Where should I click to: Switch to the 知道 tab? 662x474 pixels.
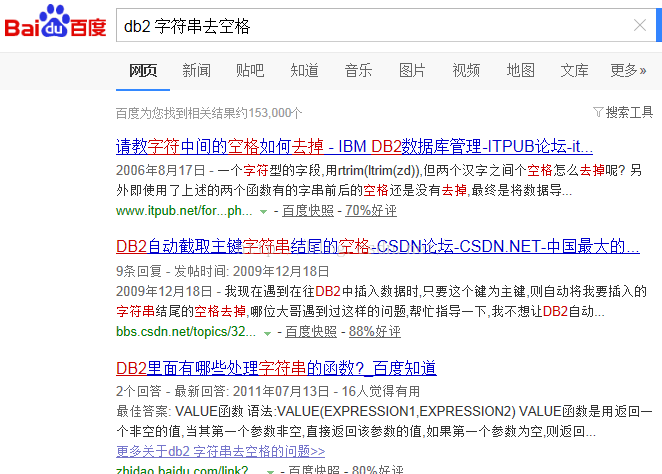tap(304, 70)
